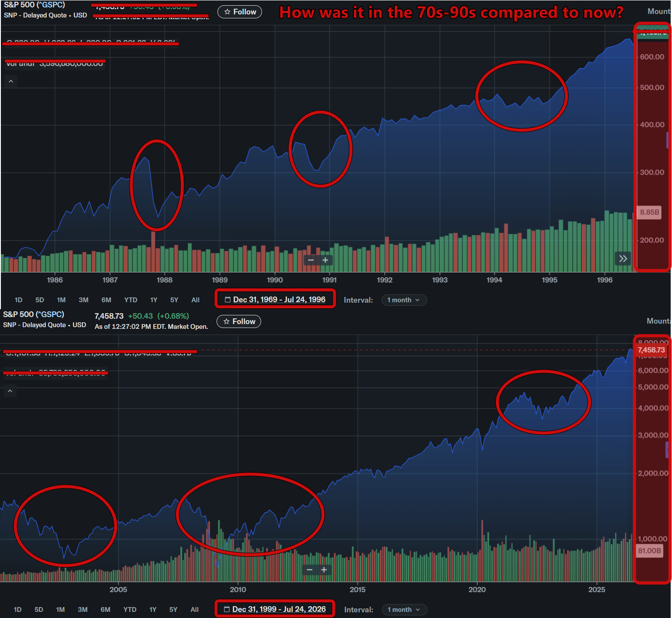
Task: Select 3M range under the 1986–1996 chart
Action: pyautogui.click(x=83, y=300)
